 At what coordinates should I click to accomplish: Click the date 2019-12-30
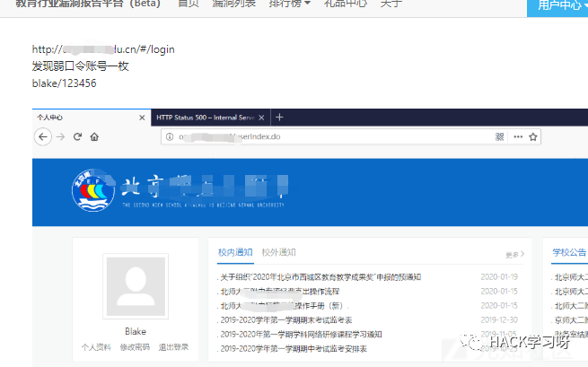click(499, 319)
